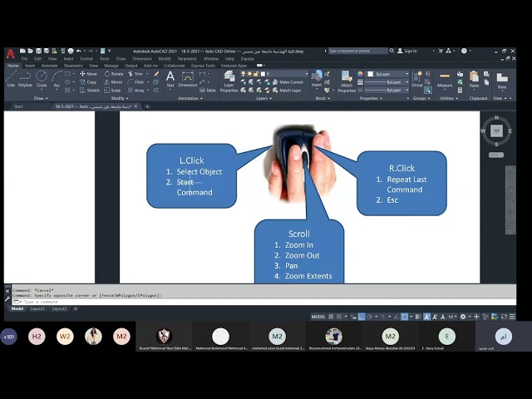The width and height of the screenshot is (532, 399).
Task: Select the Circle tool
Action: (42, 79)
